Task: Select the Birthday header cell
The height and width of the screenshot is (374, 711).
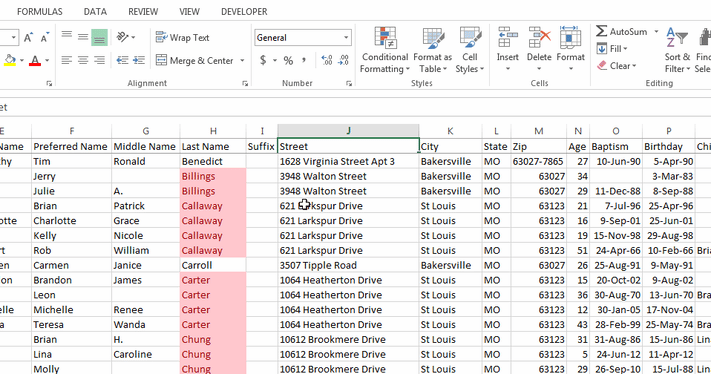Action: 669,146
